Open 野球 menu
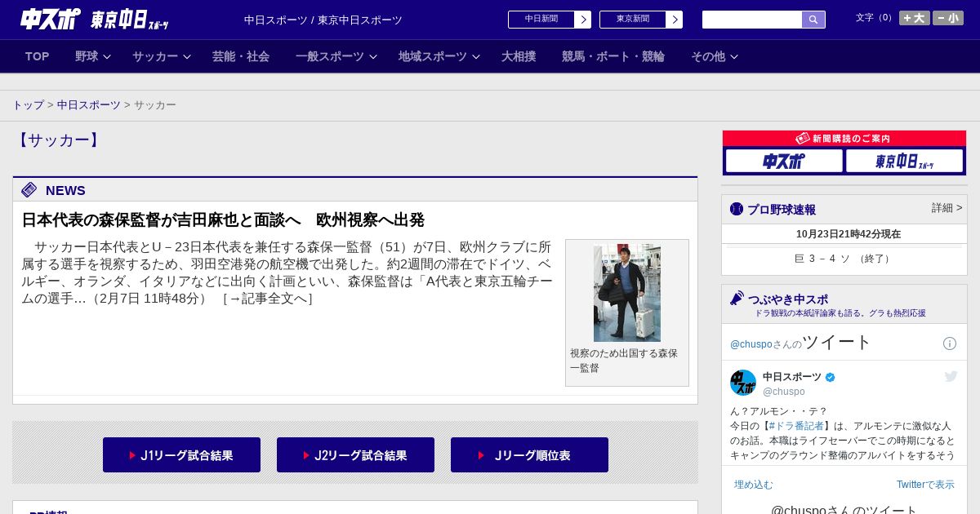The width and height of the screenshot is (980, 514). (x=87, y=56)
